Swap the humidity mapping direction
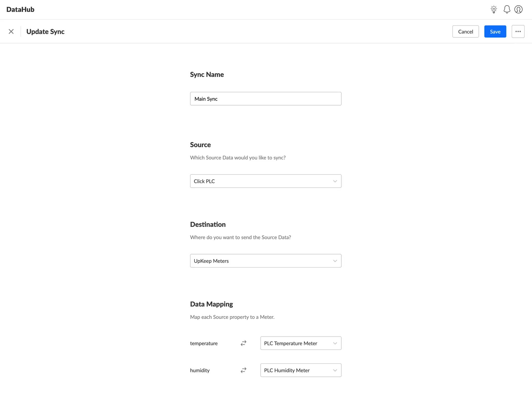Screen dimensions: 532x405 coord(243,370)
